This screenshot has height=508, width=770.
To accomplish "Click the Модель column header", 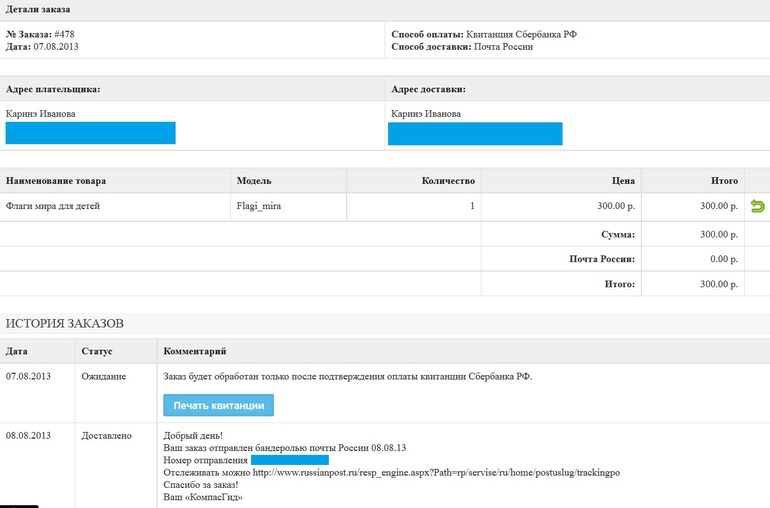I will (x=254, y=181).
